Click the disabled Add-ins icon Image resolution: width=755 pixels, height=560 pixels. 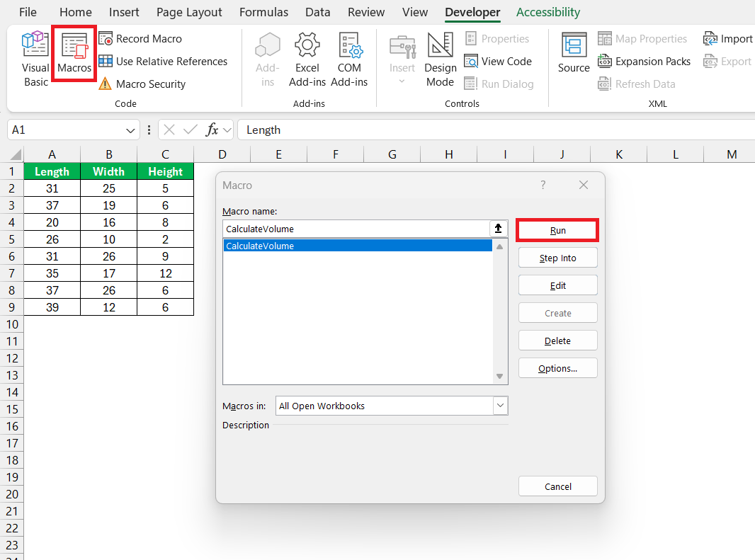pyautogui.click(x=268, y=59)
